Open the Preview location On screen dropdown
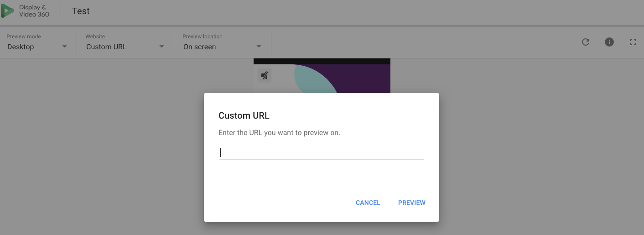Viewport: 644px width, 235px height. click(222, 42)
